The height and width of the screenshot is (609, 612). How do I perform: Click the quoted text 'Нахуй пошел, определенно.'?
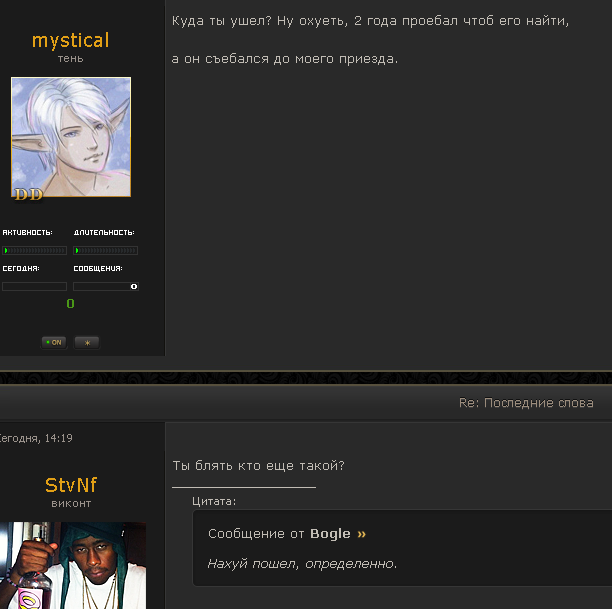click(x=302, y=564)
